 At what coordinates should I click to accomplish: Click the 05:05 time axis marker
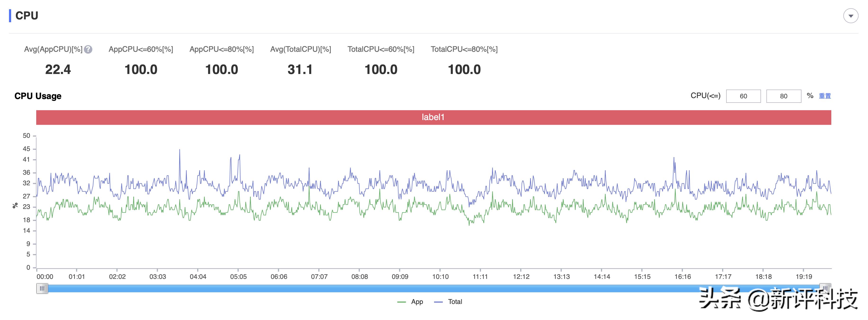coord(238,277)
